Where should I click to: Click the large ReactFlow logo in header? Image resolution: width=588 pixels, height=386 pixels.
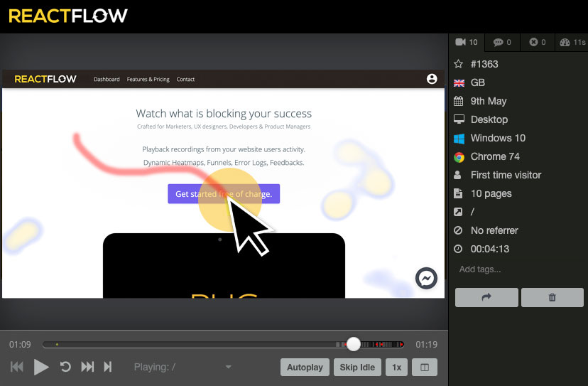click(x=68, y=16)
